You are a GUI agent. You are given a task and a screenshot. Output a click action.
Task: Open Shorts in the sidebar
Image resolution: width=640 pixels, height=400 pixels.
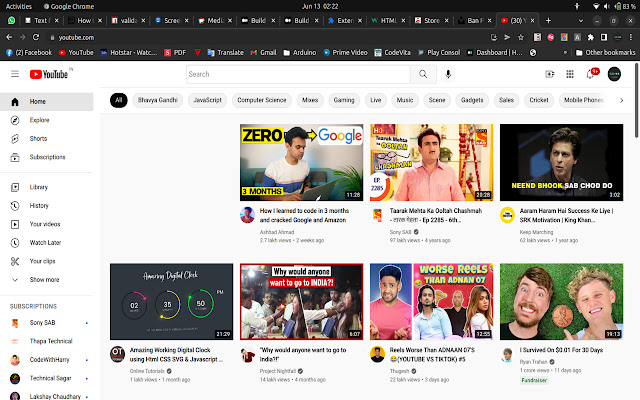tap(38, 138)
